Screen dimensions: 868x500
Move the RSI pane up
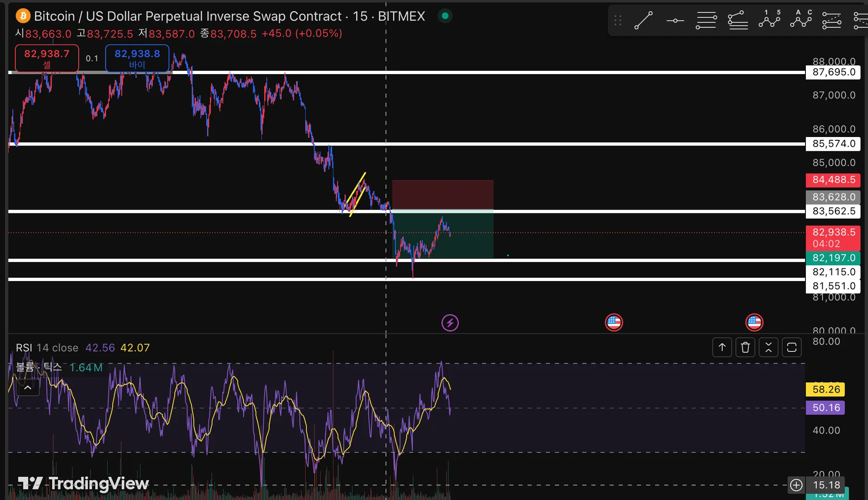722,347
